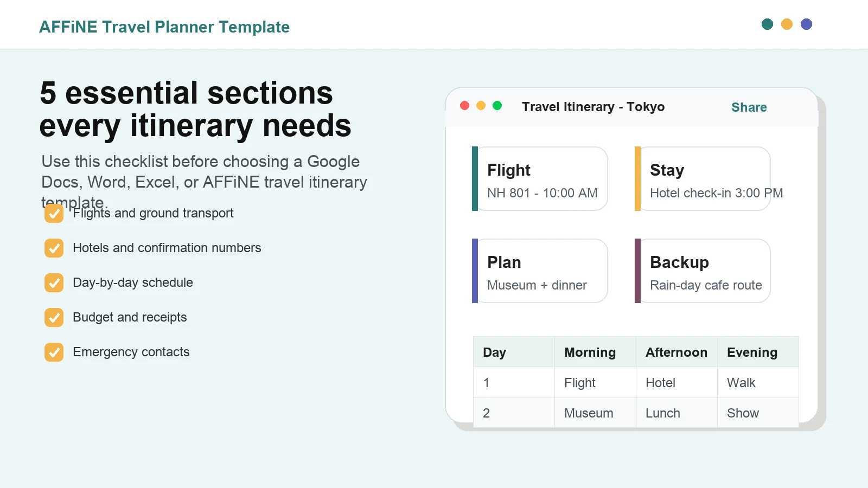
Task: Click the red dot in itinerary window
Action: [464, 106]
